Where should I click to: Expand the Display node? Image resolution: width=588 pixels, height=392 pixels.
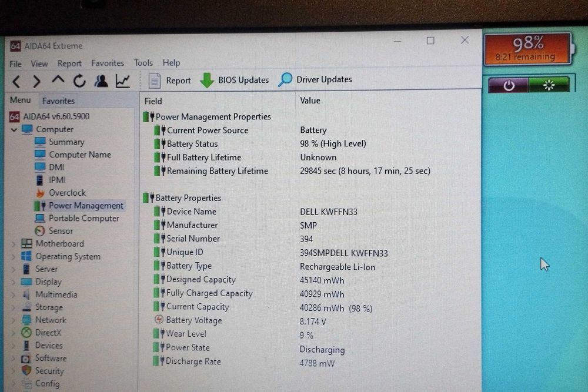click(x=14, y=282)
